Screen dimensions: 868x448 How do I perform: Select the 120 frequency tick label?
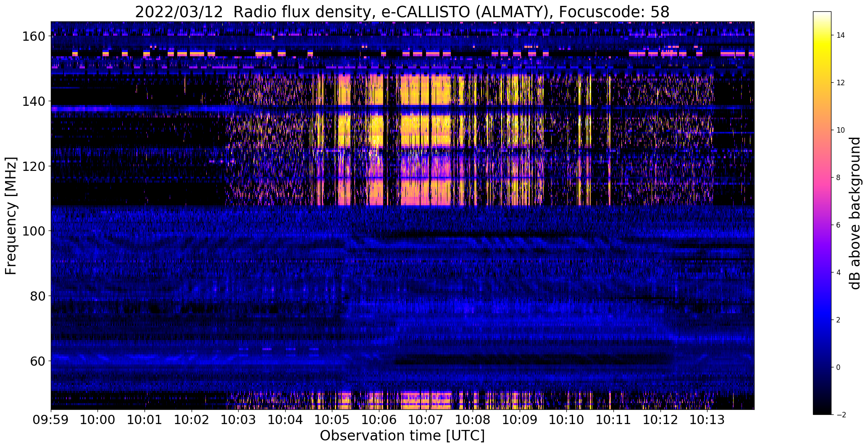34,166
